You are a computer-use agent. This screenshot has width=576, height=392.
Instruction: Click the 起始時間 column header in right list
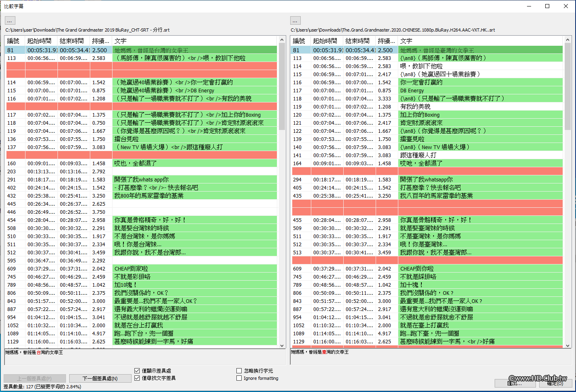[327, 41]
